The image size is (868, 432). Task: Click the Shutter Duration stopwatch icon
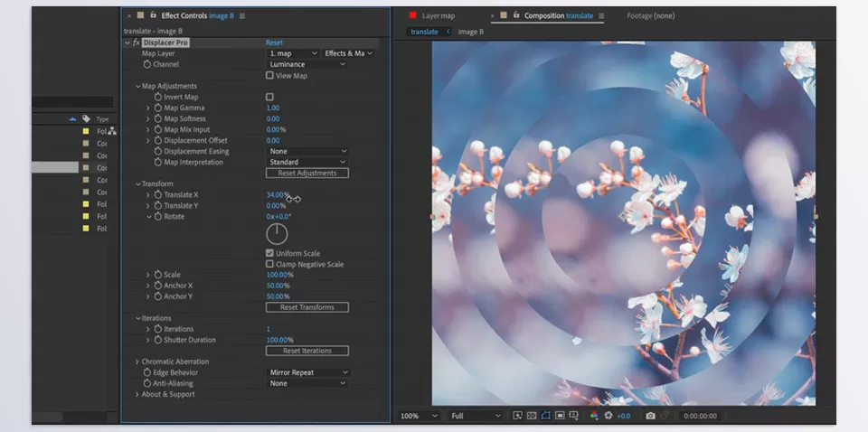158,340
